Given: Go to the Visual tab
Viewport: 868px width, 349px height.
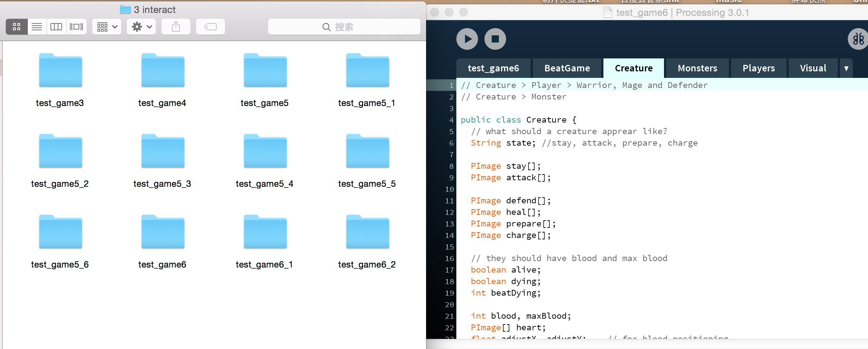Looking at the screenshot, I should (813, 68).
